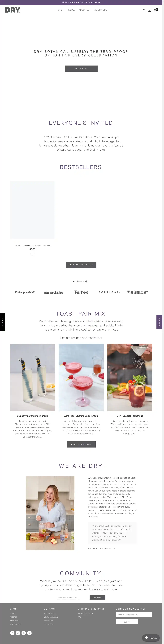
Task: Open the Instagram icon in the footer
Action: 24,633
